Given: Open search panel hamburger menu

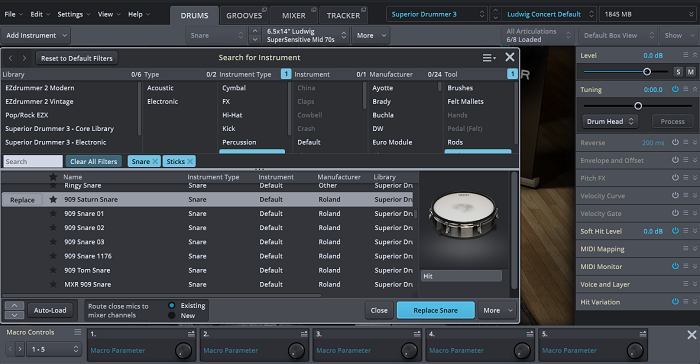Looking at the screenshot, I should (x=489, y=58).
